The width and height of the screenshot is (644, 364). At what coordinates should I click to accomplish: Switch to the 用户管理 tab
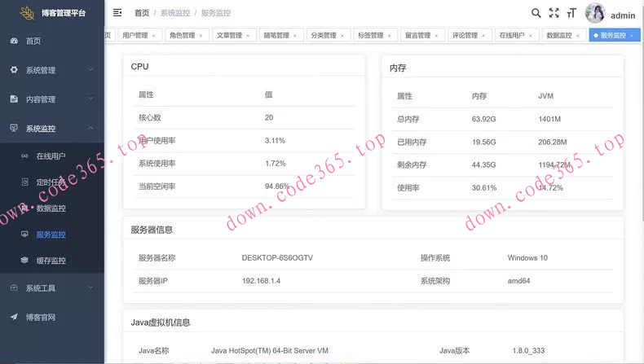135,35
